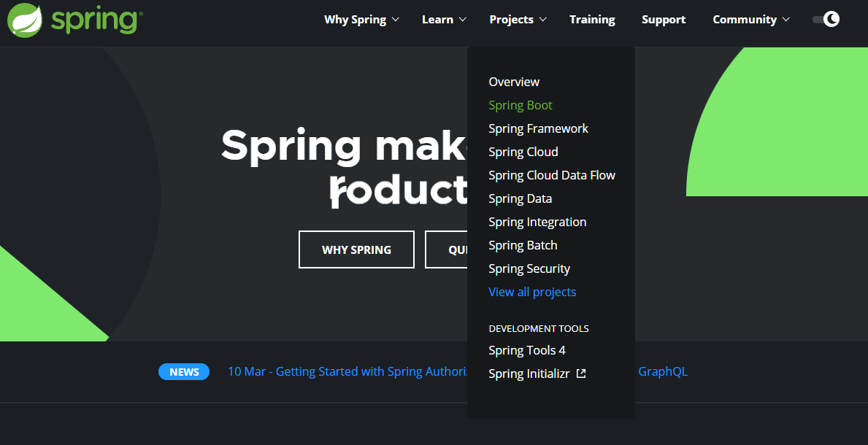Open the Training page

coord(592,20)
